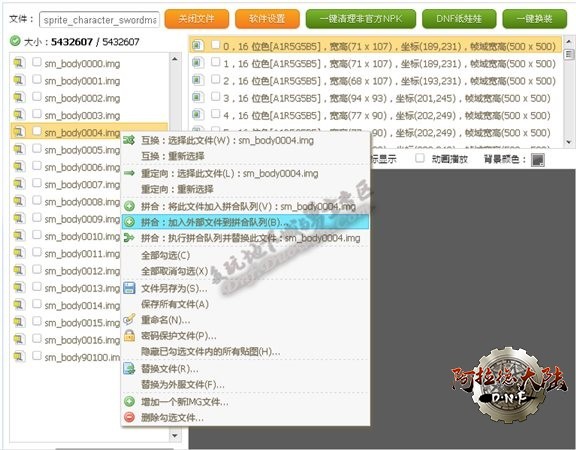Screen dimensions: 576x450
Task: Click the up arrow of file list scrollbar
Action: coord(175,59)
